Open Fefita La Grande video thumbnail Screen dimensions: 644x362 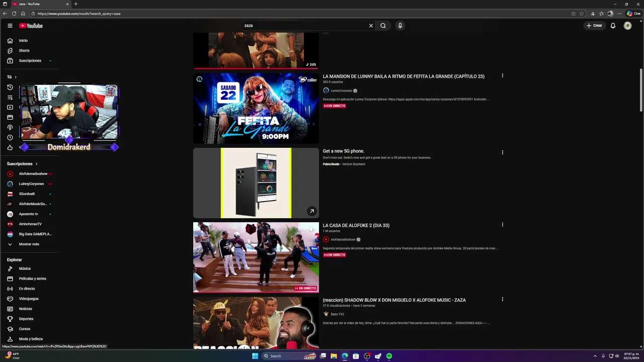pyautogui.click(x=256, y=109)
